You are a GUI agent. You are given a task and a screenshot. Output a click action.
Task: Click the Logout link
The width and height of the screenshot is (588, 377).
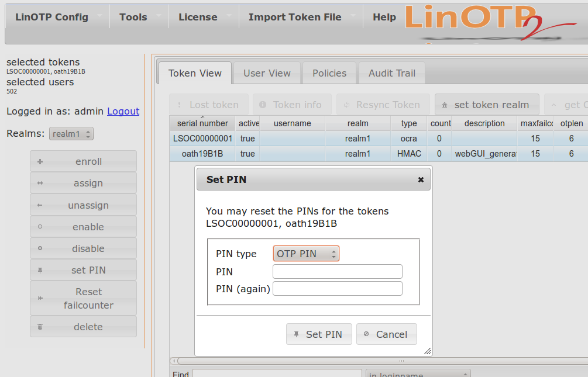[123, 111]
